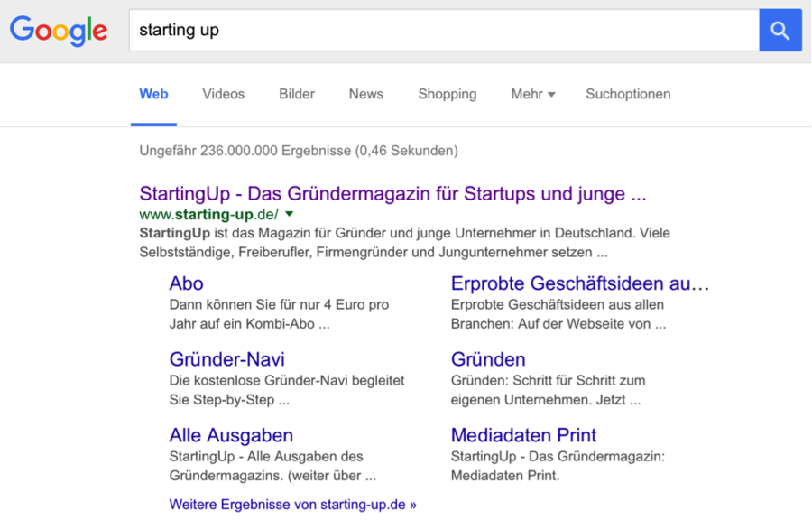Switch to the Bilder tab

click(x=297, y=94)
